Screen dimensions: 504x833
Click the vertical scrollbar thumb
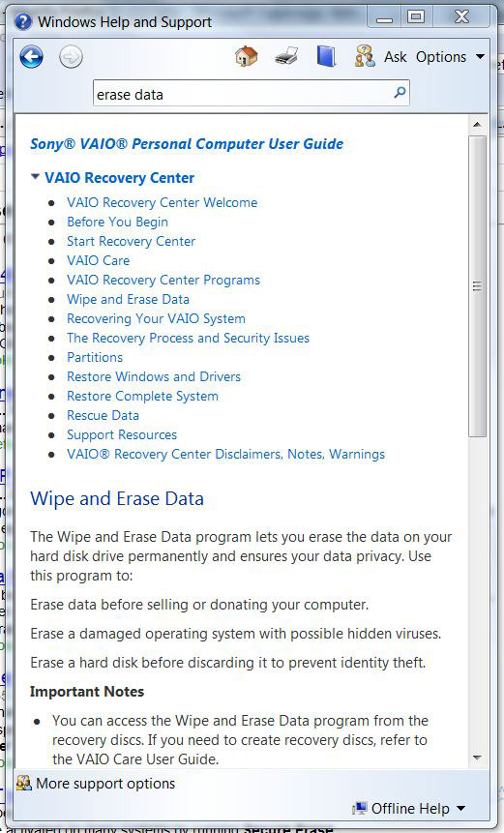pyautogui.click(x=478, y=286)
